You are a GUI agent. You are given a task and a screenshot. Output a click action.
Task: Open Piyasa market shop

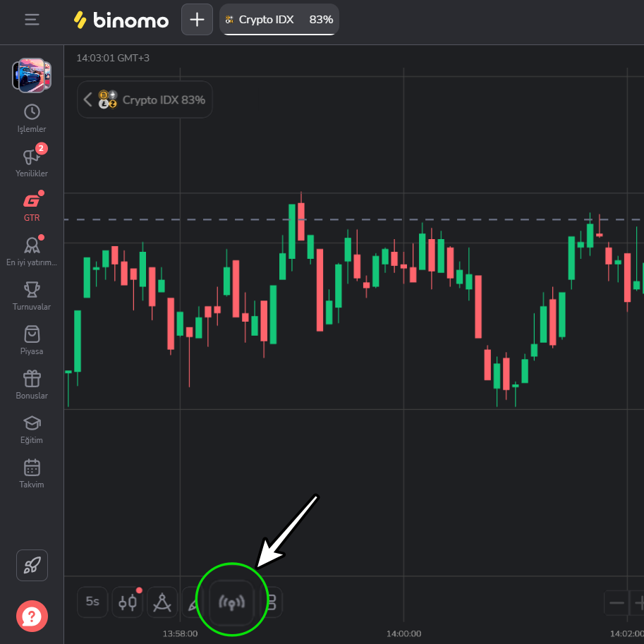point(32,341)
